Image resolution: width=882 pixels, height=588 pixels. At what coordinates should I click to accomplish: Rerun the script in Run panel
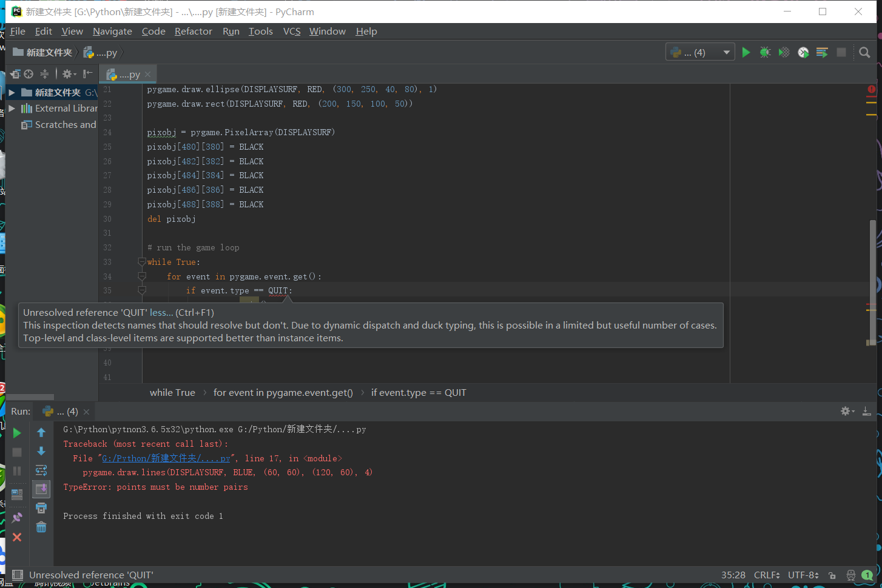[x=17, y=433]
